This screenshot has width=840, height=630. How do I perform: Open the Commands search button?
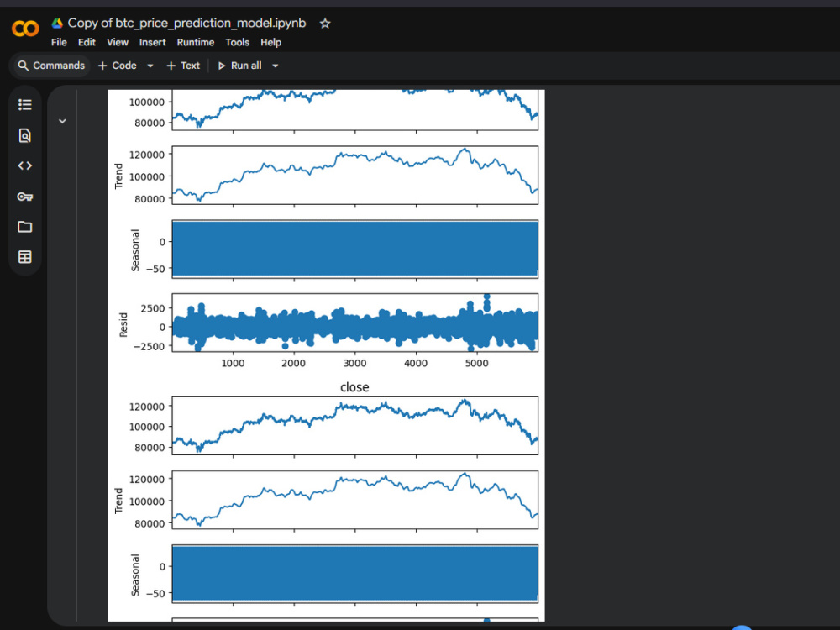(x=51, y=66)
